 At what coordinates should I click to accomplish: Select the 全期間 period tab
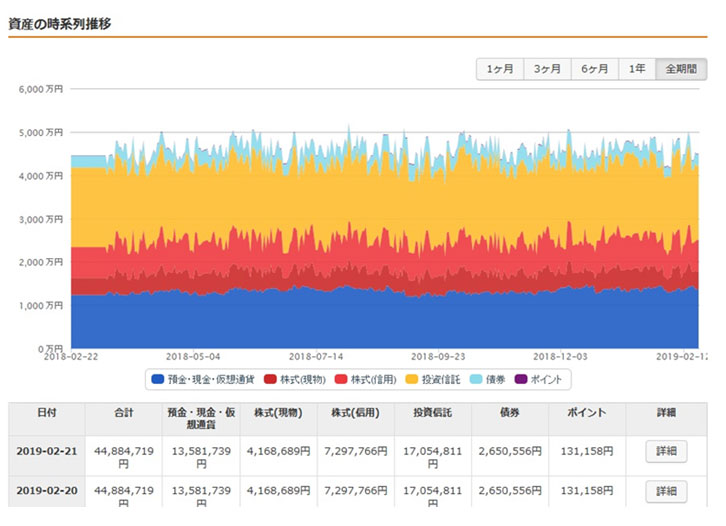click(681, 69)
